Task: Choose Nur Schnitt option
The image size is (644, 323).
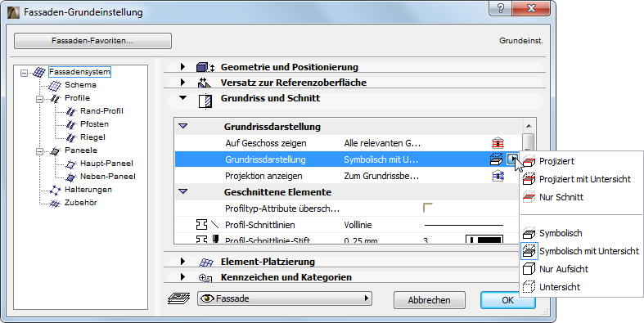Action: (x=581, y=197)
